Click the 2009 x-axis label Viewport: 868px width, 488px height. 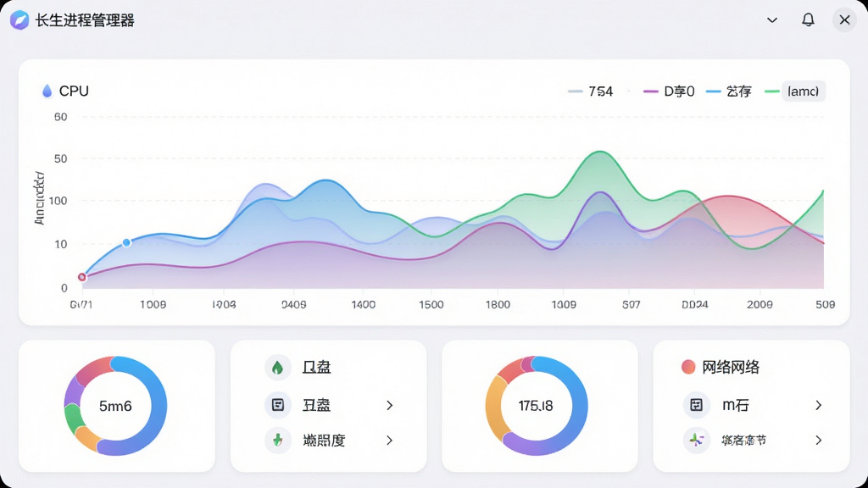point(759,304)
